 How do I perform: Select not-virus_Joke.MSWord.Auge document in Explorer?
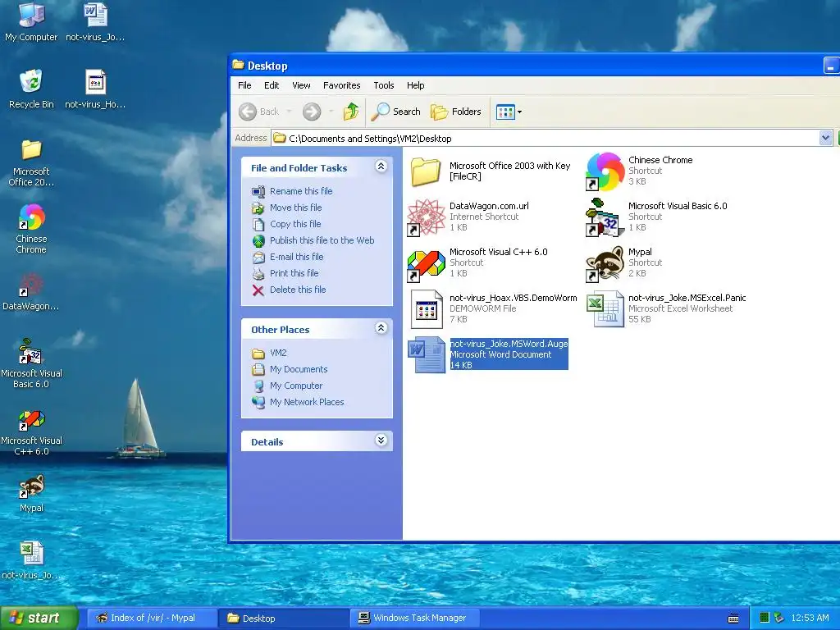488,354
